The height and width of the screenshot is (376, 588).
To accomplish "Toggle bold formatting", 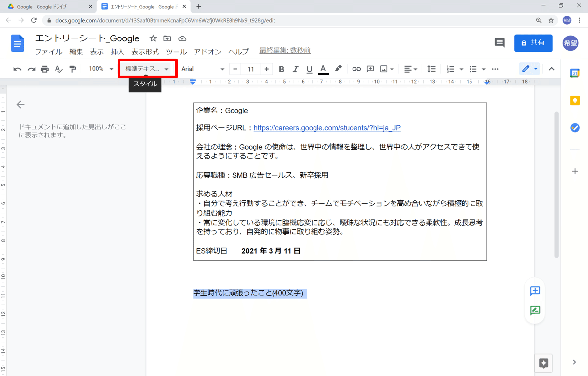I will (x=281, y=69).
